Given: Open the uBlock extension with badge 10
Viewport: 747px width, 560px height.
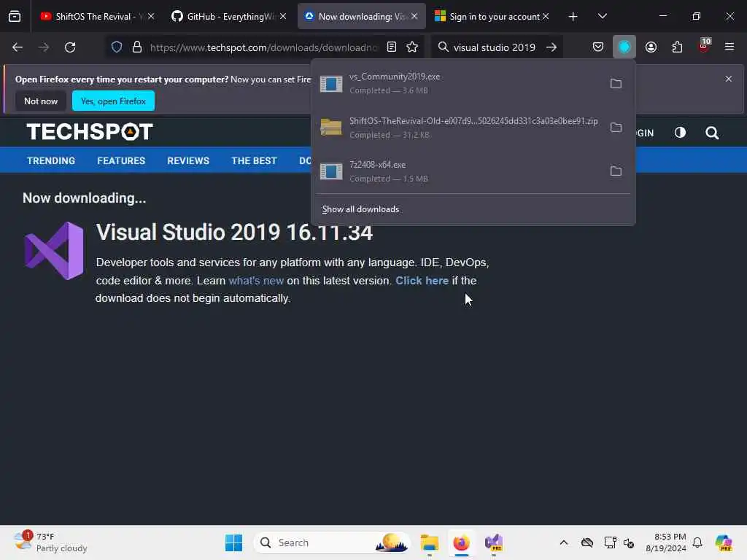Looking at the screenshot, I should click(704, 47).
